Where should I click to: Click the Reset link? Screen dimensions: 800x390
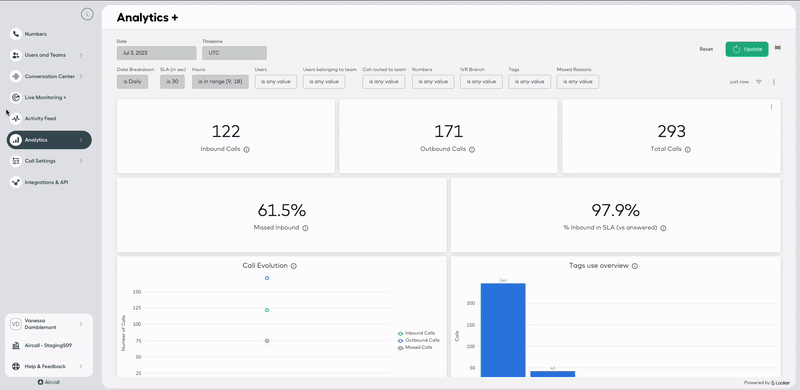(x=706, y=49)
